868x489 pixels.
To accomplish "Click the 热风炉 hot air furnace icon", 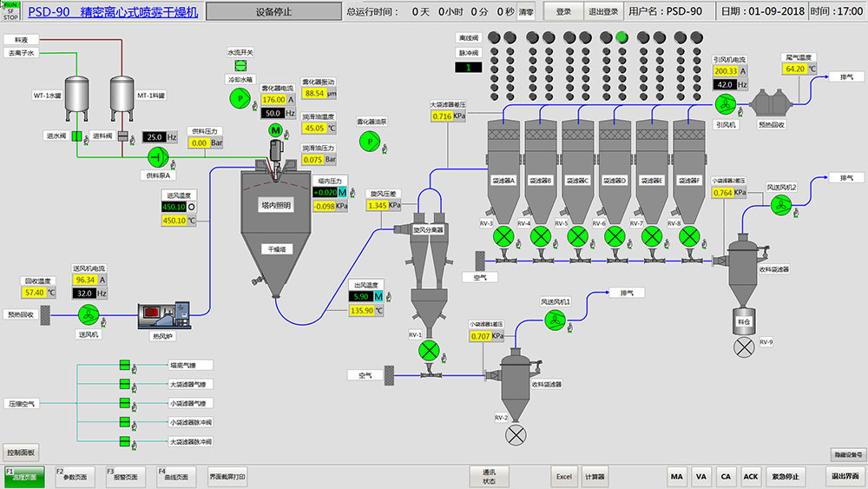I will point(164,314).
